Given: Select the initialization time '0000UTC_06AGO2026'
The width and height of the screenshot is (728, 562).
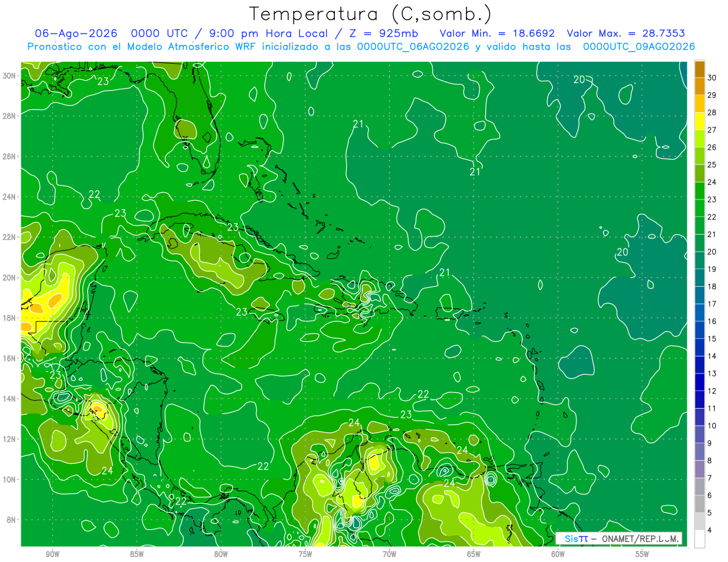Looking at the screenshot, I should [x=414, y=47].
